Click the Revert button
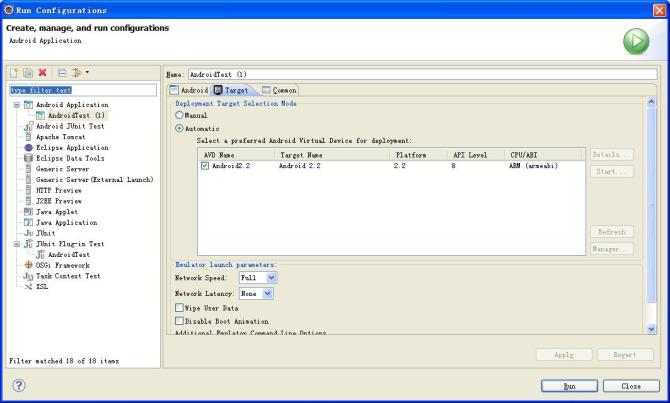The width and height of the screenshot is (670, 403). click(x=625, y=355)
